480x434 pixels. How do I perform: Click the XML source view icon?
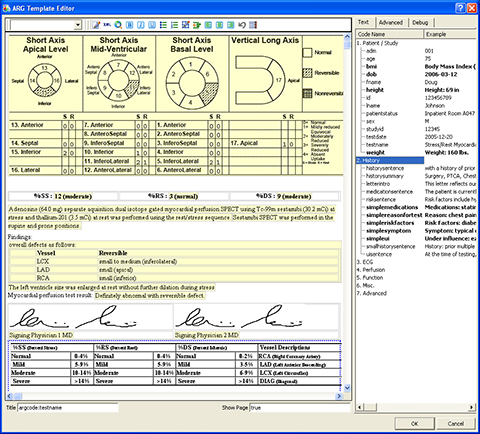click(x=107, y=25)
